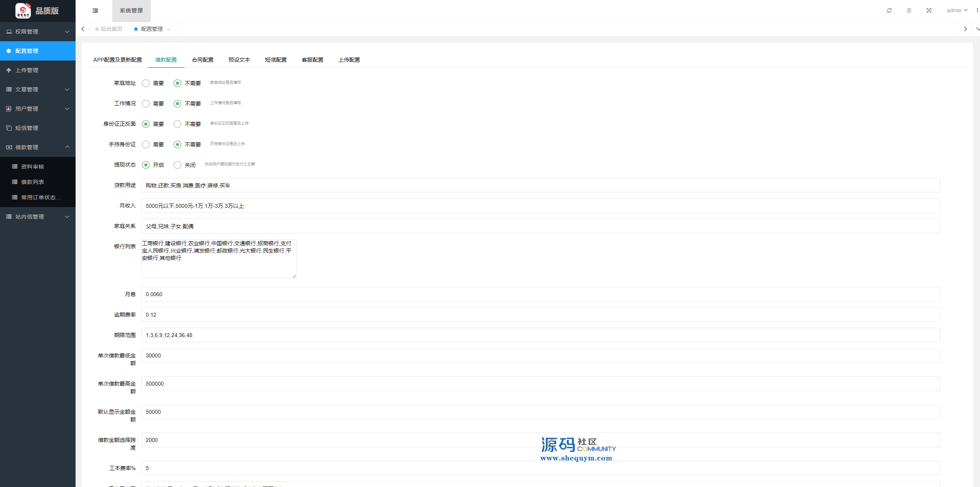The width and height of the screenshot is (980, 487).
Task: Click the list icon beside 常用订单状态
Action: 15,197
